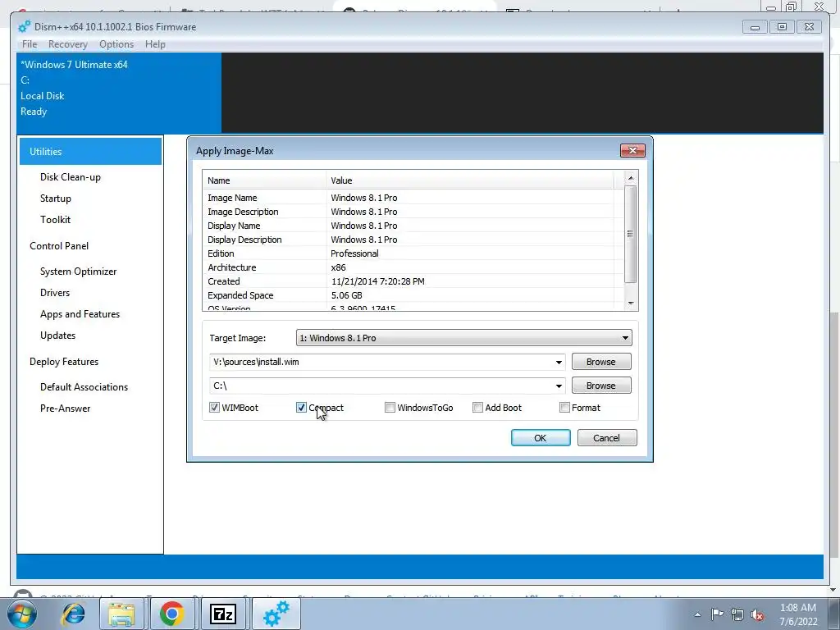This screenshot has width=840, height=630.
Task: Click the Value column header
Action: 470,180
